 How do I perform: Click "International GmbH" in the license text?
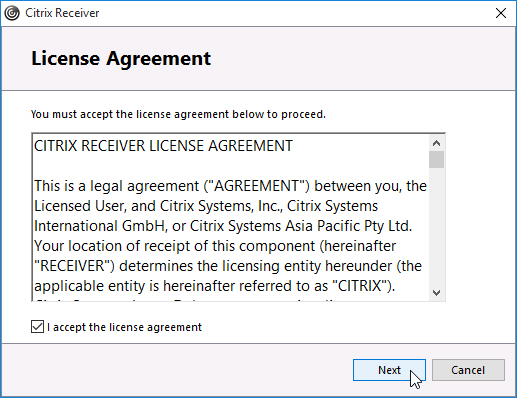(x=100, y=226)
